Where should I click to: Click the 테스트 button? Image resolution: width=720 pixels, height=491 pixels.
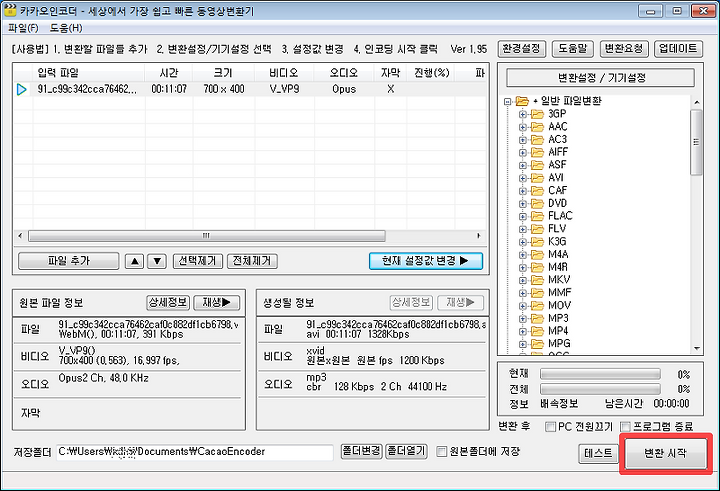[598, 453]
